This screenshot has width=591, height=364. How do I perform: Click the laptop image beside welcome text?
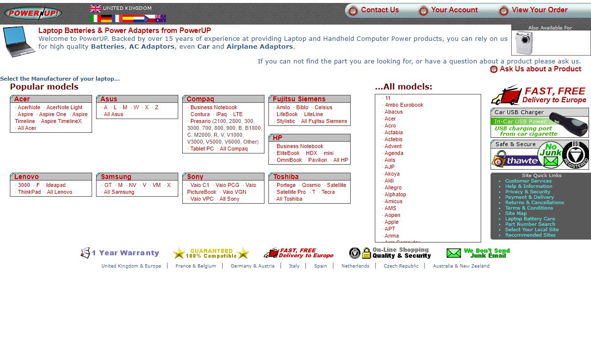[19, 42]
